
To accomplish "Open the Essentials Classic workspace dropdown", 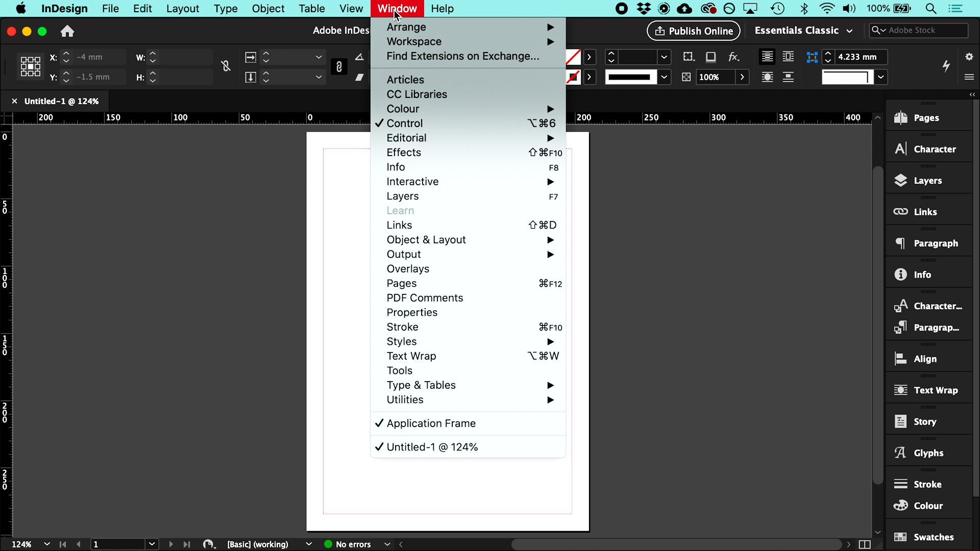I will [802, 30].
